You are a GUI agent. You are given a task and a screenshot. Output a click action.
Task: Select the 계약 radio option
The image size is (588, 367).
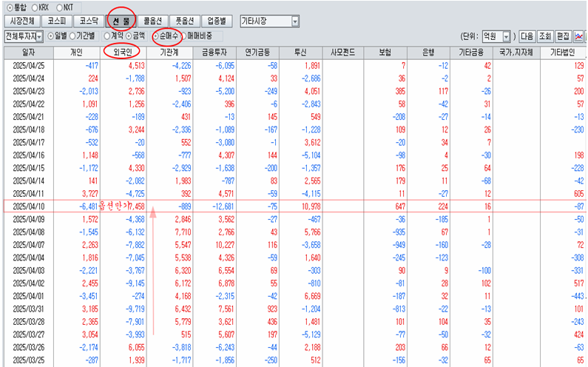coord(107,36)
